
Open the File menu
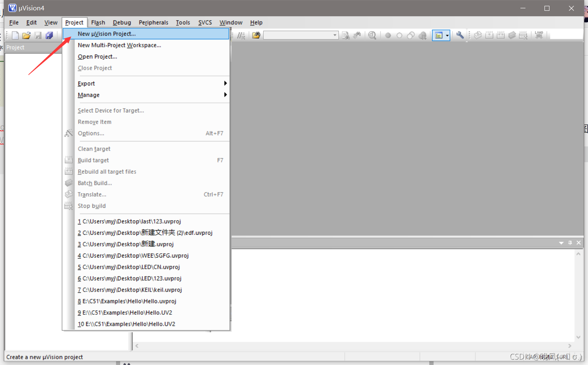pyautogui.click(x=14, y=22)
